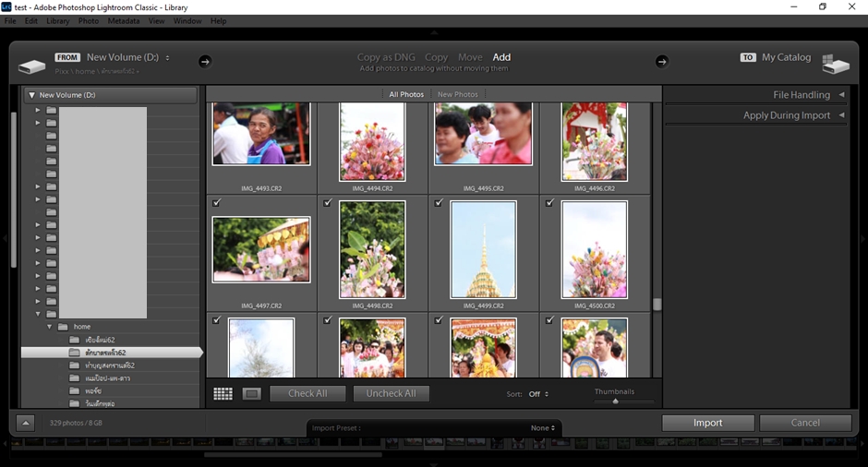Viewport: 868px width, 467px height.
Task: Click the home folder icon
Action: point(63,327)
